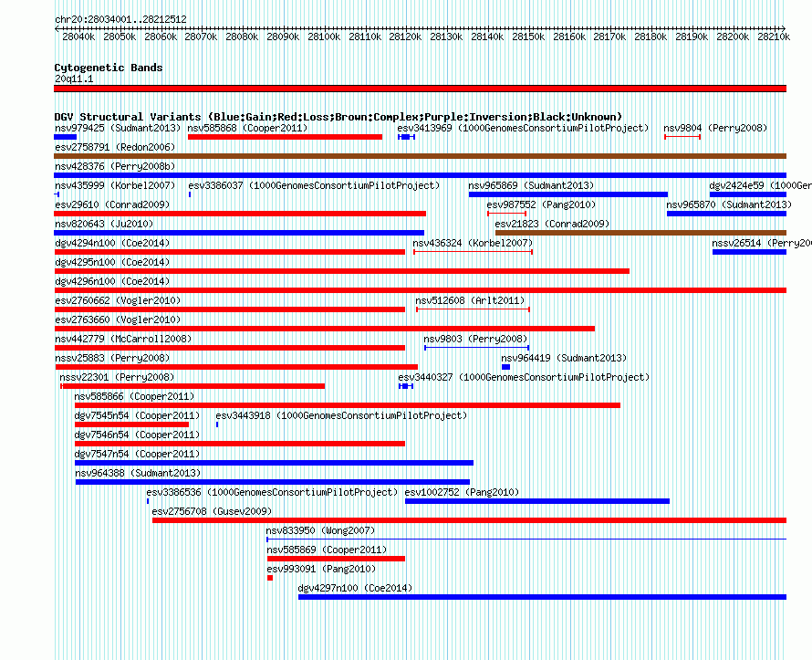Click the nsv9803 (Perry2008) thin blue bar

click(x=476, y=348)
